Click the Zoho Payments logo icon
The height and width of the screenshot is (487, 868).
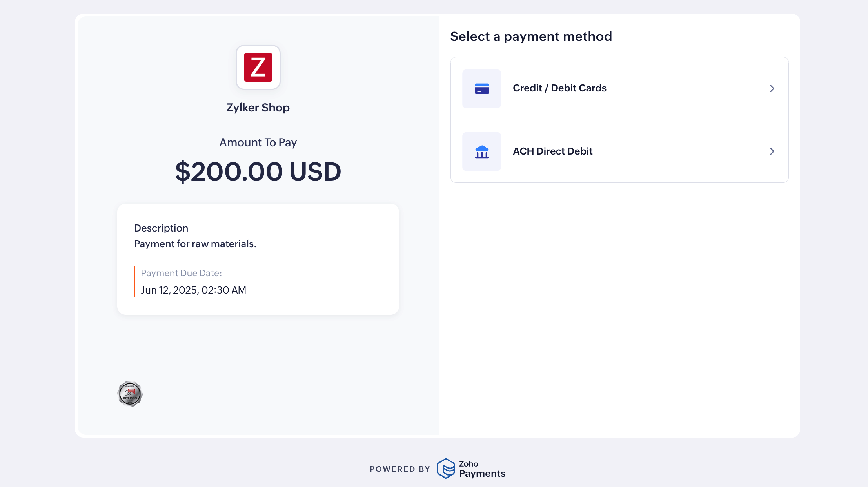tap(446, 469)
